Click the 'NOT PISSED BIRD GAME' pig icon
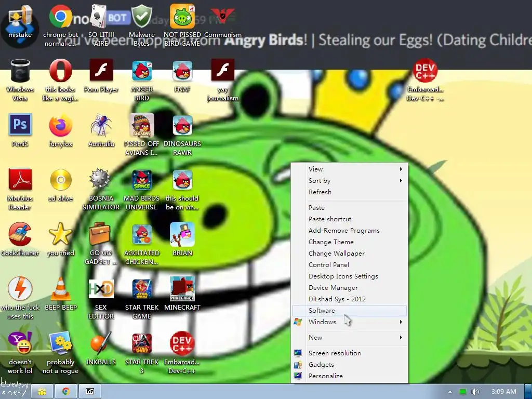Screen dimensions: 532x399 click(x=182, y=16)
